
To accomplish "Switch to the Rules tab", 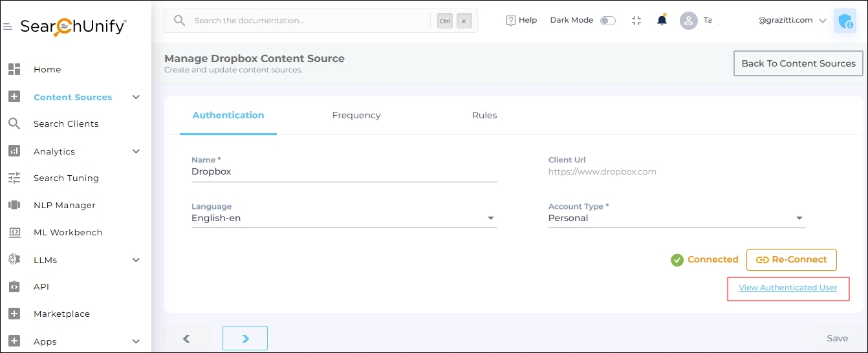I will 484,115.
